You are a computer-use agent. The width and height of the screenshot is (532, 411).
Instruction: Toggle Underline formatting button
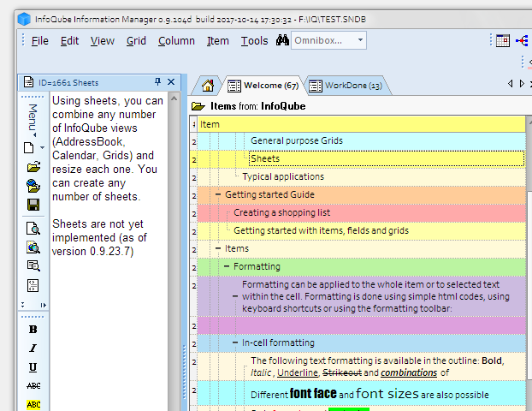click(x=33, y=367)
